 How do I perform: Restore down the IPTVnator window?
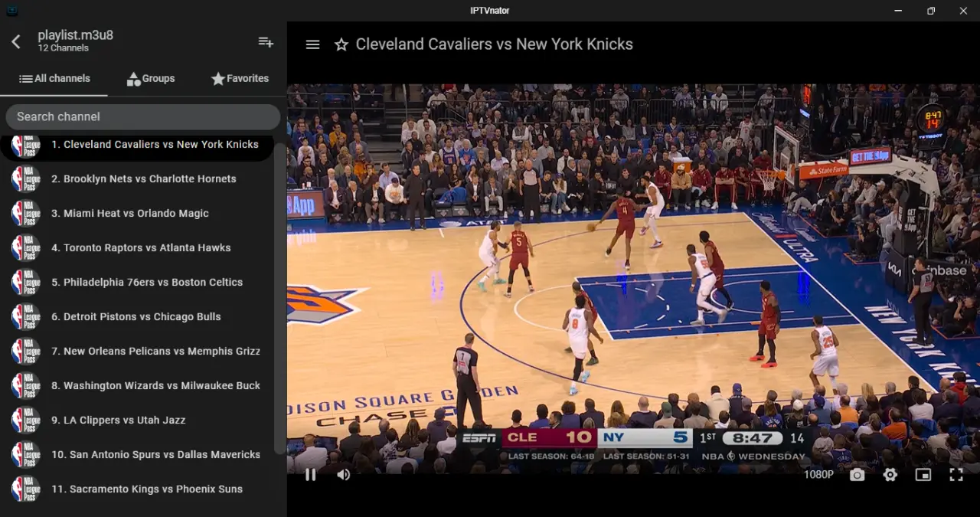click(x=931, y=11)
